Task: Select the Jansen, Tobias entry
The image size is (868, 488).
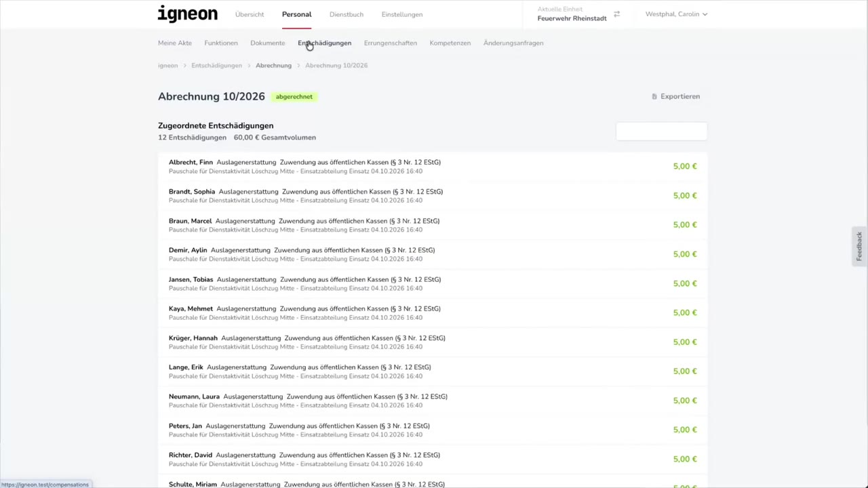Action: pos(433,283)
